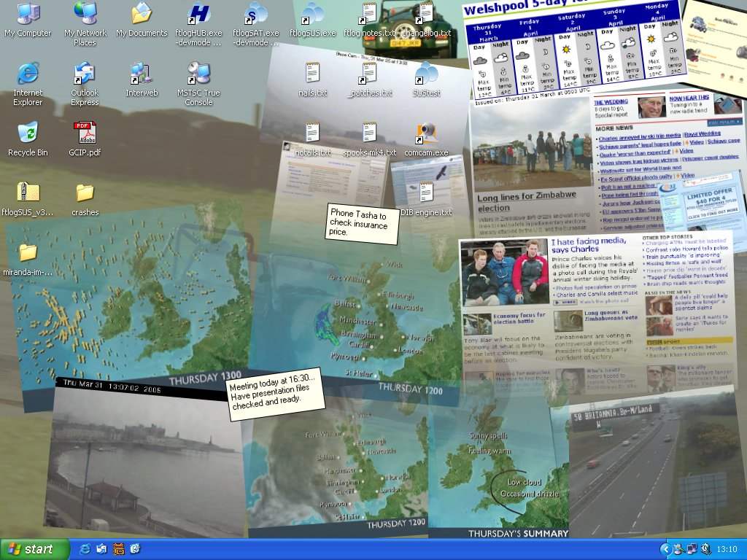Select the ftlogSUS.exe desktop shortcut
The width and height of the screenshot is (747, 560).
[312, 14]
